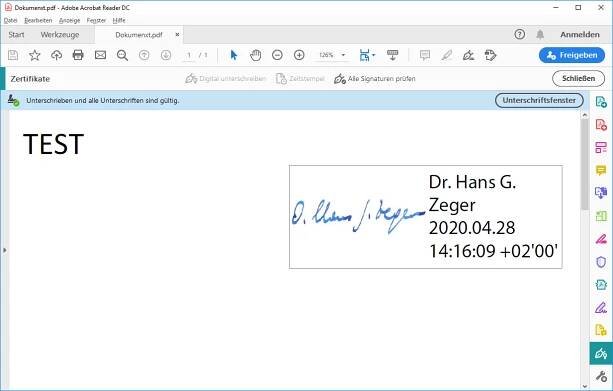This screenshot has width=613, height=391.
Task: Add a comment with speech bubble icon
Action: click(x=425, y=55)
